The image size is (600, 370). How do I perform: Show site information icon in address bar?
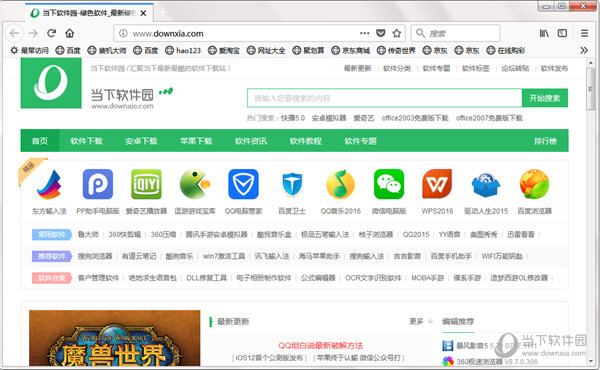pyautogui.click(x=123, y=33)
